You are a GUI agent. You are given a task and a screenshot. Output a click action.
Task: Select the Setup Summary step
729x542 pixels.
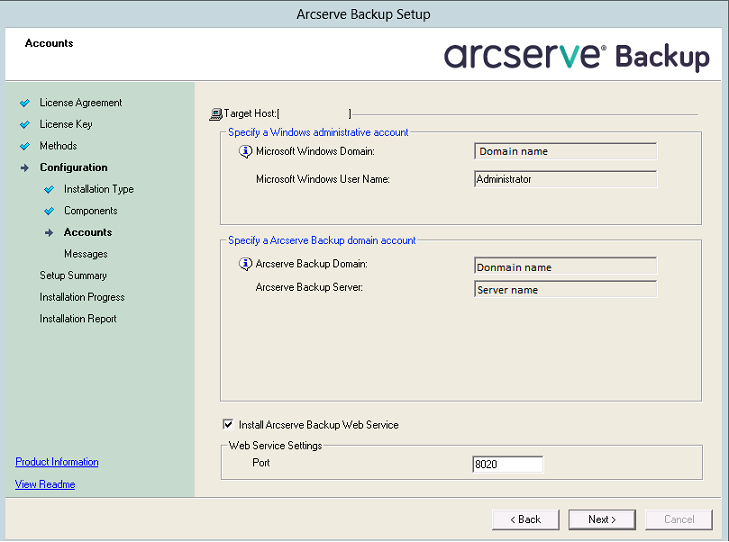coord(73,276)
